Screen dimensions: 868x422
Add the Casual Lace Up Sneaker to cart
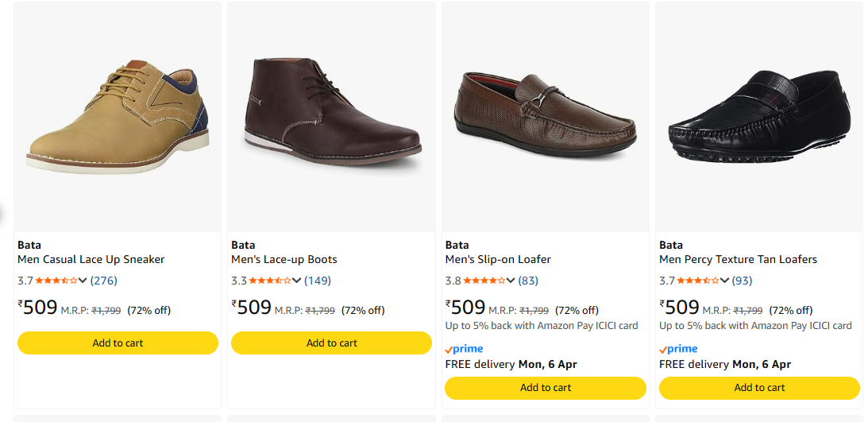pyautogui.click(x=118, y=343)
